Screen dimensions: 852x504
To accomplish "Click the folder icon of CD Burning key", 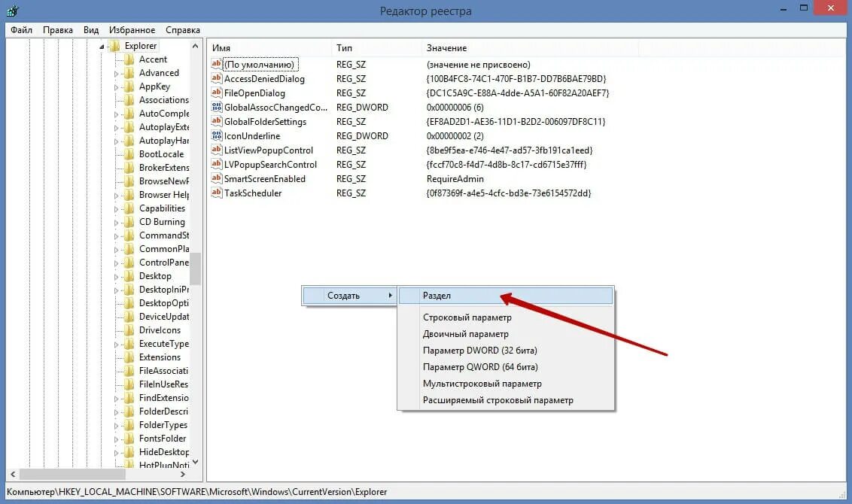I will pyautogui.click(x=129, y=222).
